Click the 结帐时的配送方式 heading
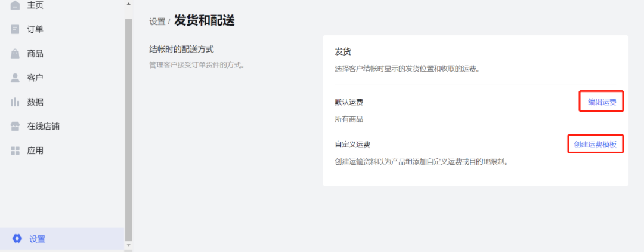The width and height of the screenshot is (644, 252). coord(181,50)
